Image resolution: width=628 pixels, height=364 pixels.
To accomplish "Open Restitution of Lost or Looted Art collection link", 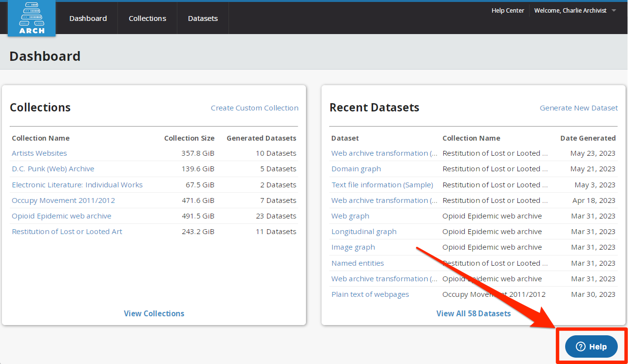I will (x=67, y=232).
